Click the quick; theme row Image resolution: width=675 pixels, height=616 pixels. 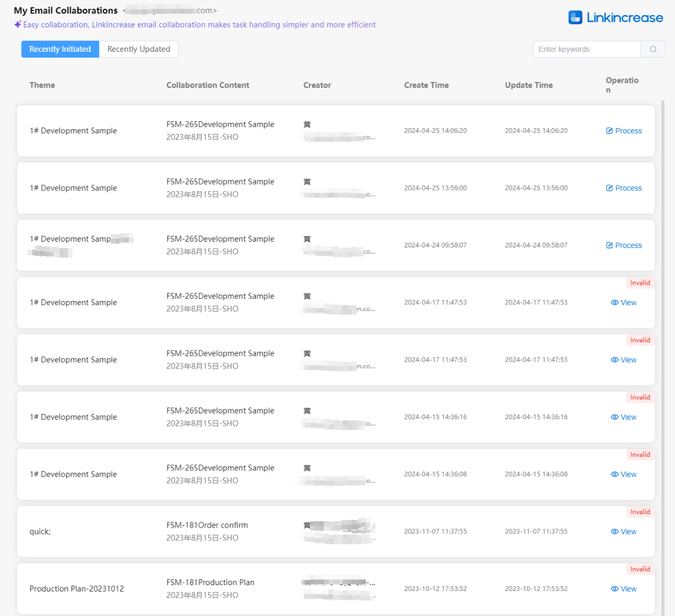[40, 532]
